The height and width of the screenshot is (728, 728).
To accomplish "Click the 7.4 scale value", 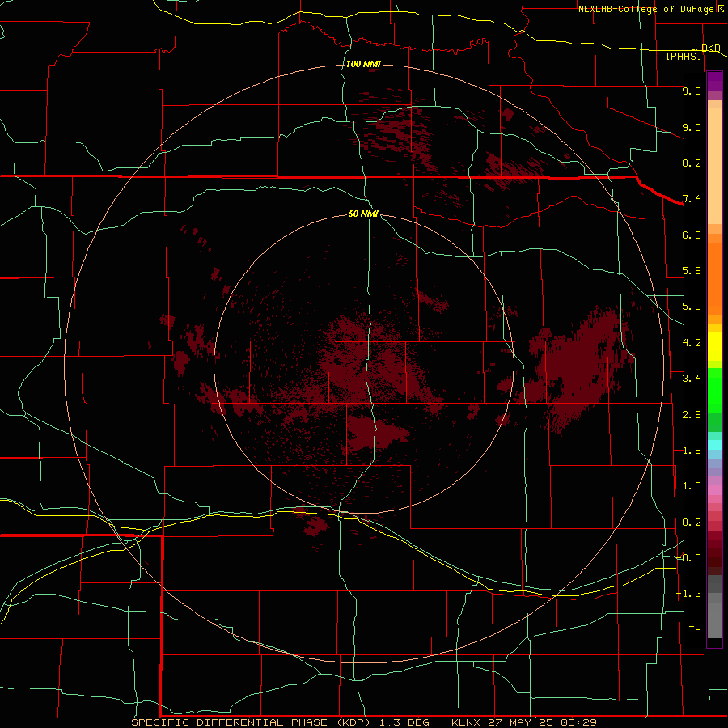I will [x=692, y=199].
